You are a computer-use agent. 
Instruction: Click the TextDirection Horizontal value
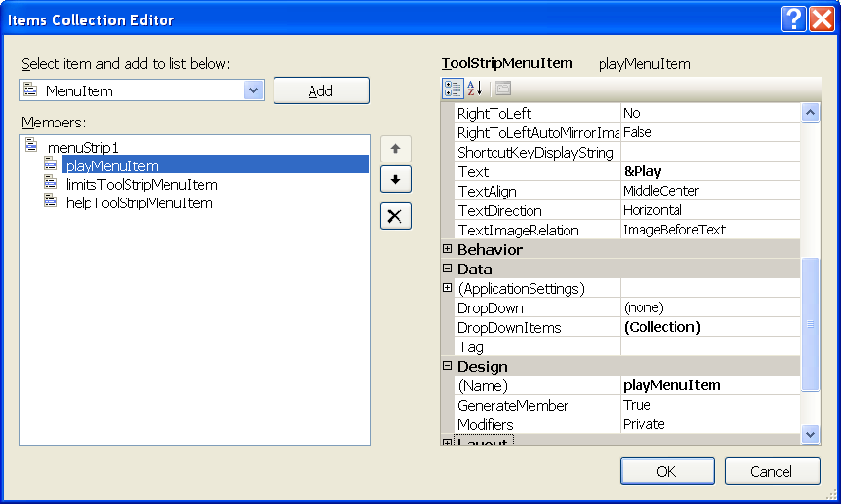point(711,210)
